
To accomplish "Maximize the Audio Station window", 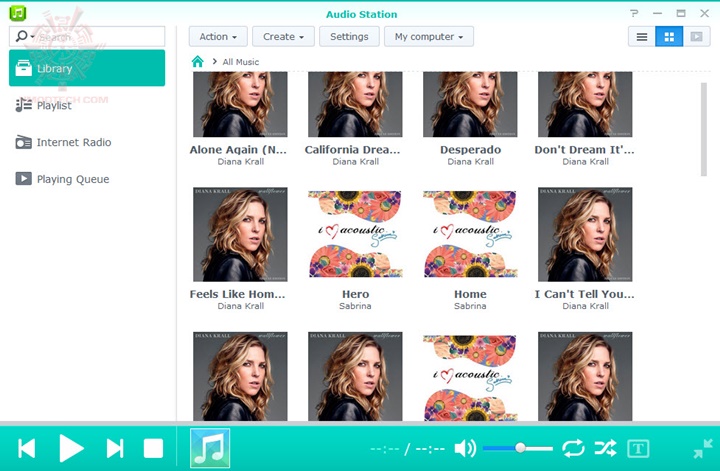I will [x=681, y=14].
